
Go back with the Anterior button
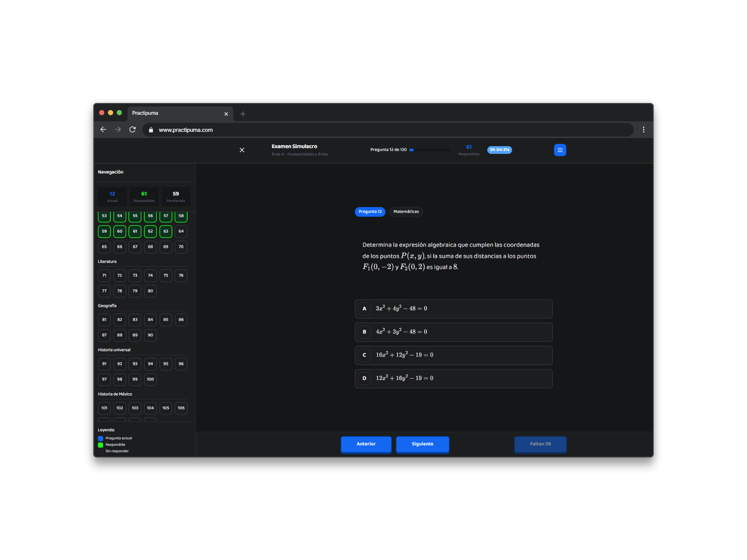(x=366, y=444)
